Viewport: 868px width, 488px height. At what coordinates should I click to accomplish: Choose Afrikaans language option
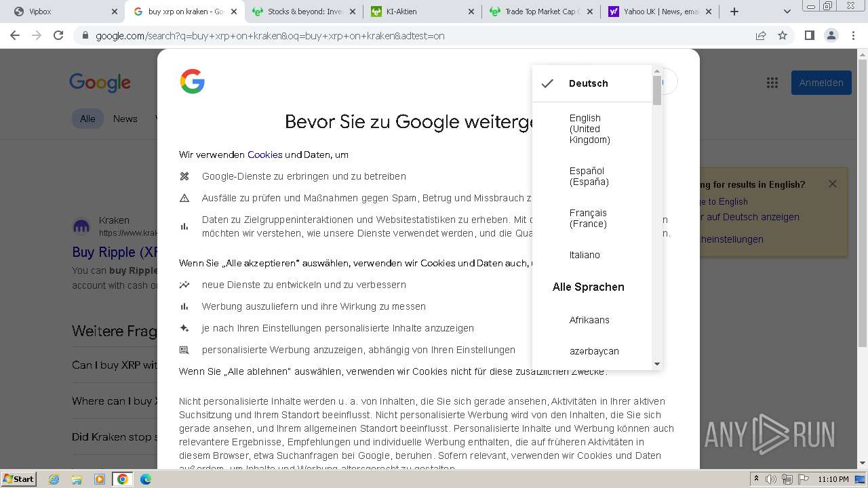coord(592,320)
